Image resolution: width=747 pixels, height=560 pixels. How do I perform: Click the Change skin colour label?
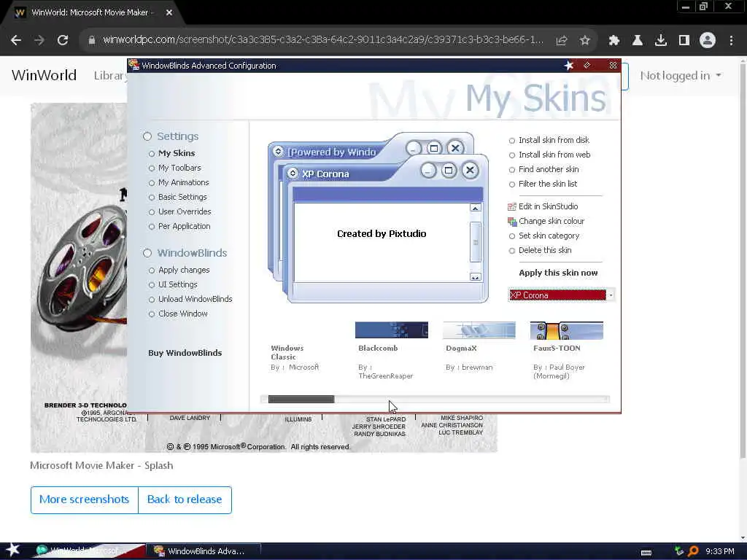tap(551, 222)
